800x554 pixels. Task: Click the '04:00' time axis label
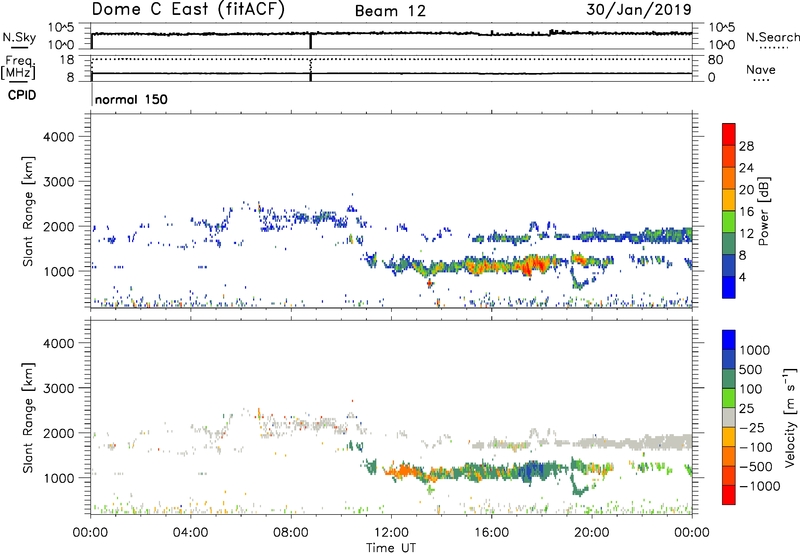tap(190, 533)
